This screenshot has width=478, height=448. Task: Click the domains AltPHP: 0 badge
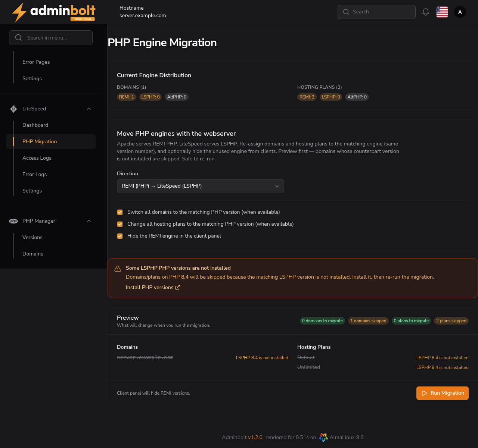pyautogui.click(x=177, y=97)
